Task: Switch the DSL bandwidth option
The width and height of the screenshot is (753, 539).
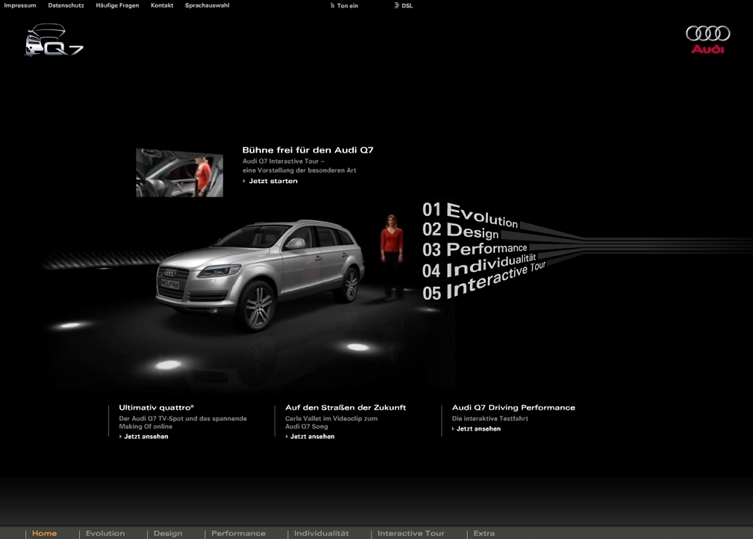Action: coord(405,6)
